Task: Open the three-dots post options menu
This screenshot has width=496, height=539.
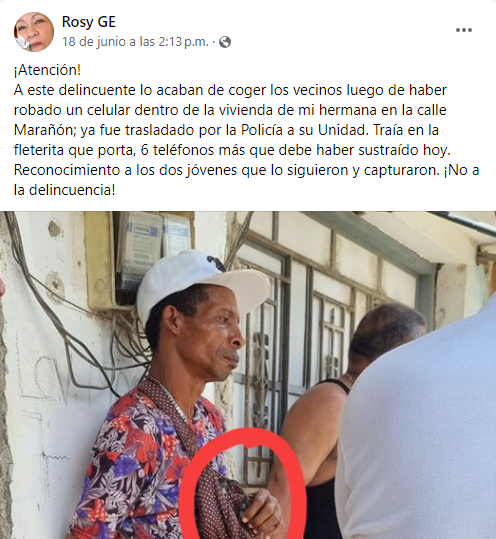Action: 464,30
